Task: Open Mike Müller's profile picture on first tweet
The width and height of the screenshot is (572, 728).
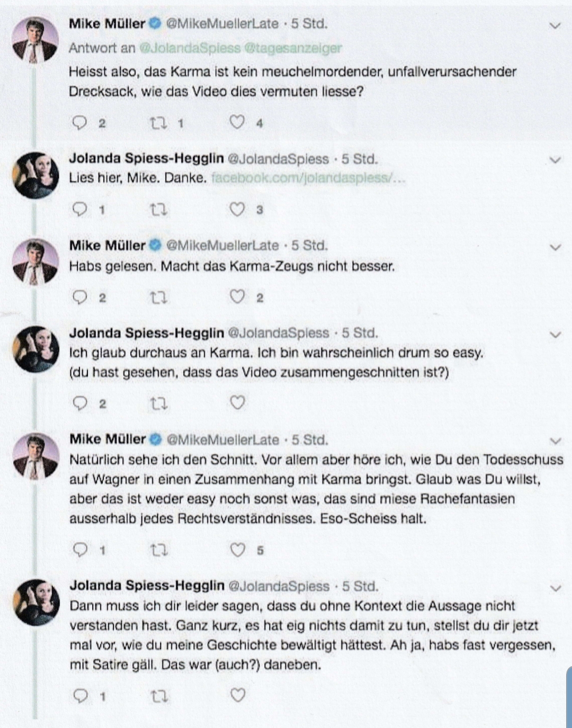Action: (35, 40)
